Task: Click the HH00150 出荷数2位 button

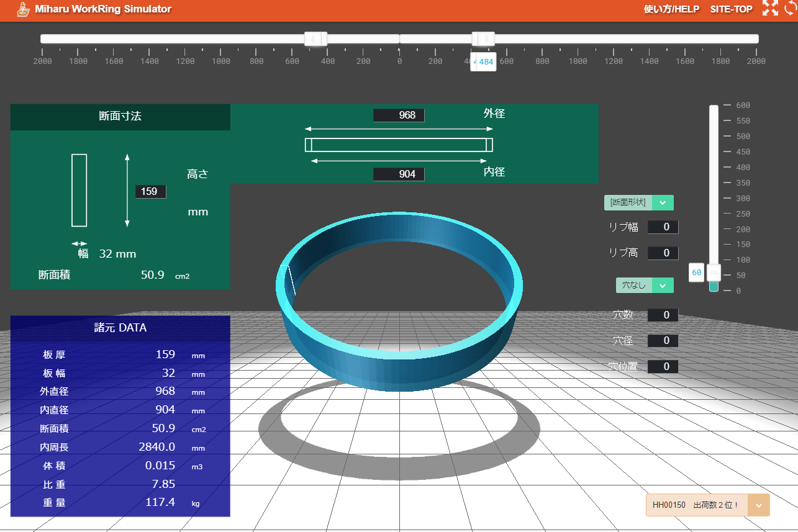Action: point(697,505)
